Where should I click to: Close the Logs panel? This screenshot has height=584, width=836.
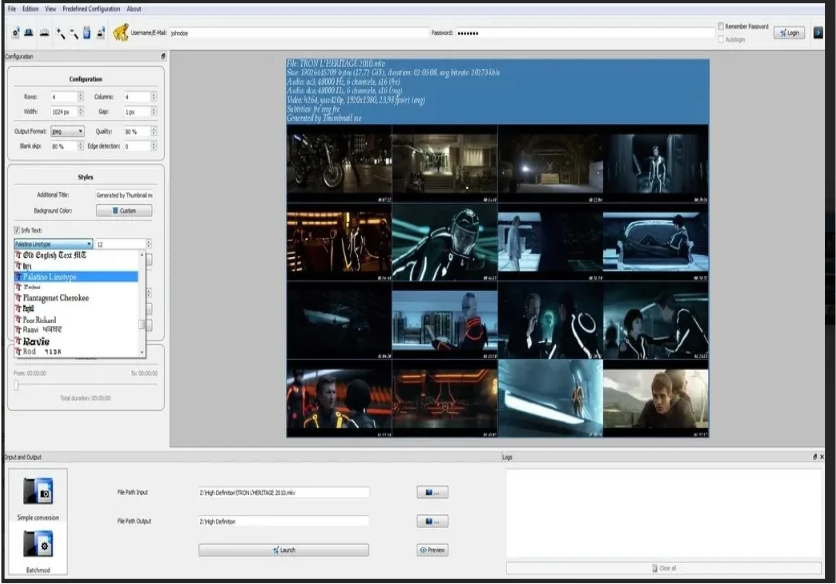tap(822, 457)
